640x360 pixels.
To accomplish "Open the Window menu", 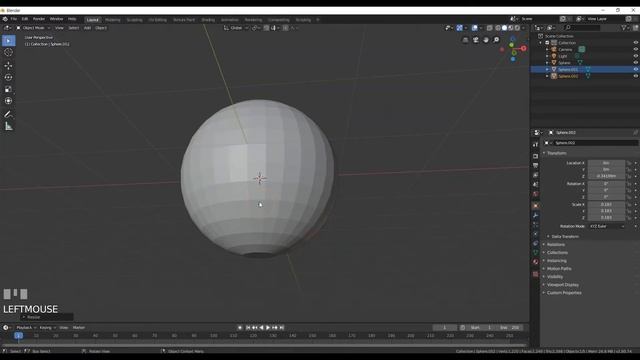I will [x=56, y=19].
